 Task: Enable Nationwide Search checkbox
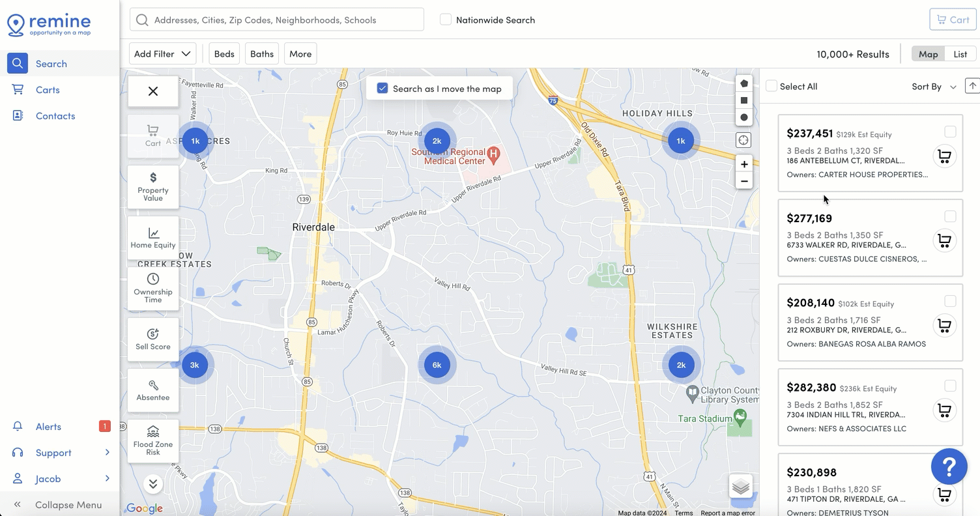pyautogui.click(x=446, y=20)
